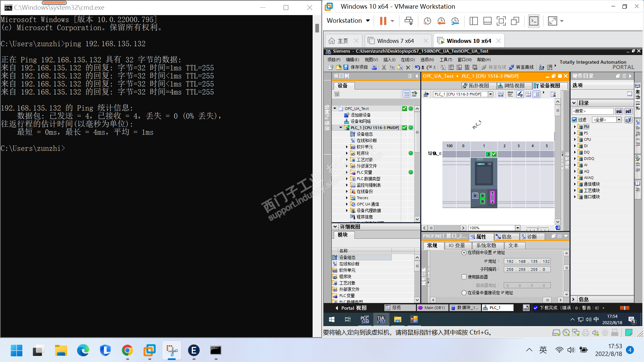This screenshot has width=644, height=362.
Task: Open PLCSIM from the VM taskbar
Action: (365, 319)
